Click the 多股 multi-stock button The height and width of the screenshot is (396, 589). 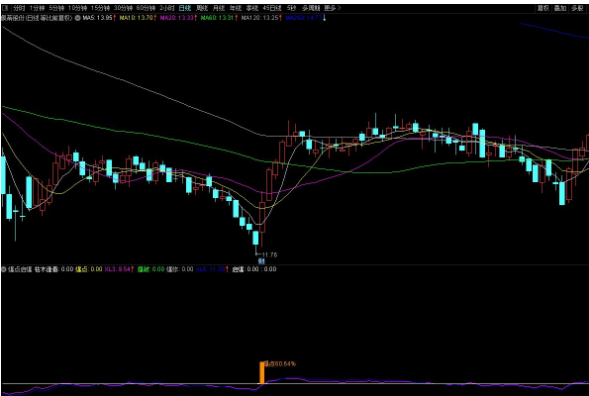pos(577,8)
